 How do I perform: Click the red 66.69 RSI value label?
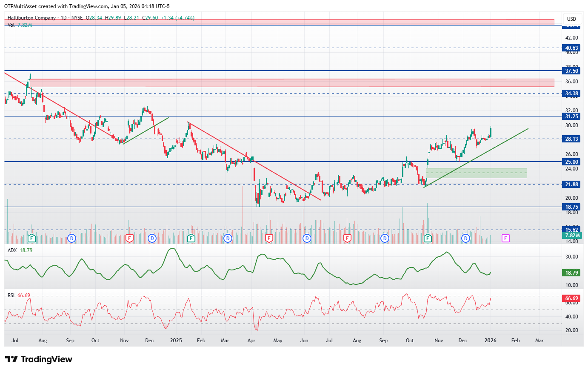571,298
